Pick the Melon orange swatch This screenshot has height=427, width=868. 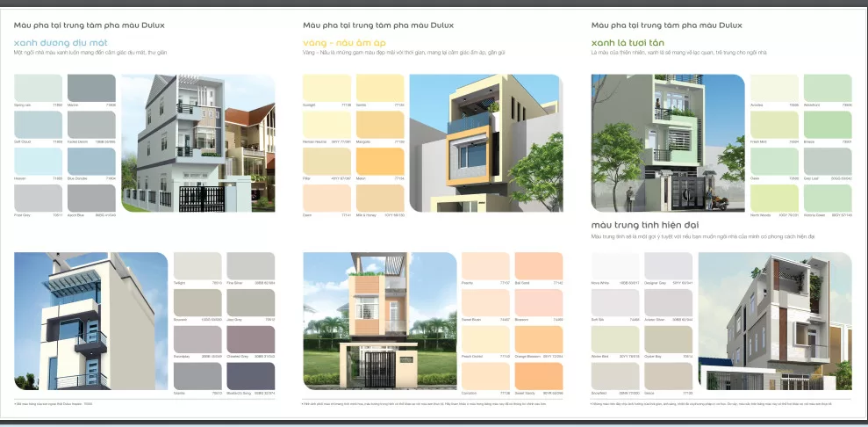pyautogui.click(x=380, y=161)
